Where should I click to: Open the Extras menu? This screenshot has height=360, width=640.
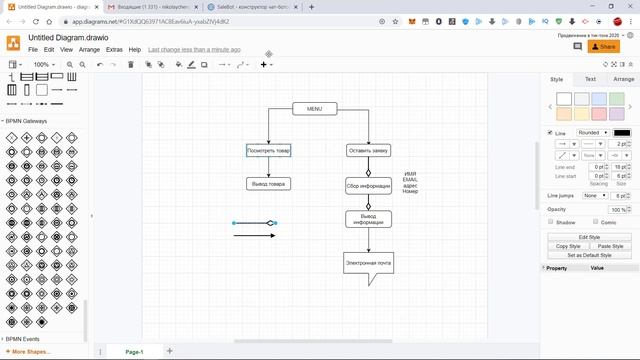pyautogui.click(x=114, y=49)
